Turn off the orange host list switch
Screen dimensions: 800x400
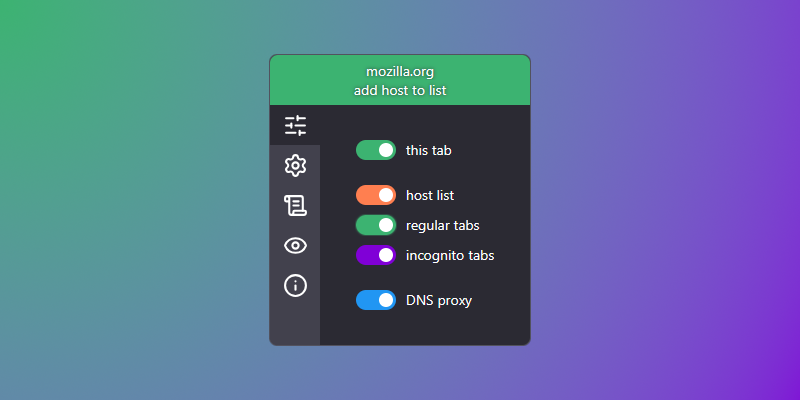pyautogui.click(x=376, y=195)
